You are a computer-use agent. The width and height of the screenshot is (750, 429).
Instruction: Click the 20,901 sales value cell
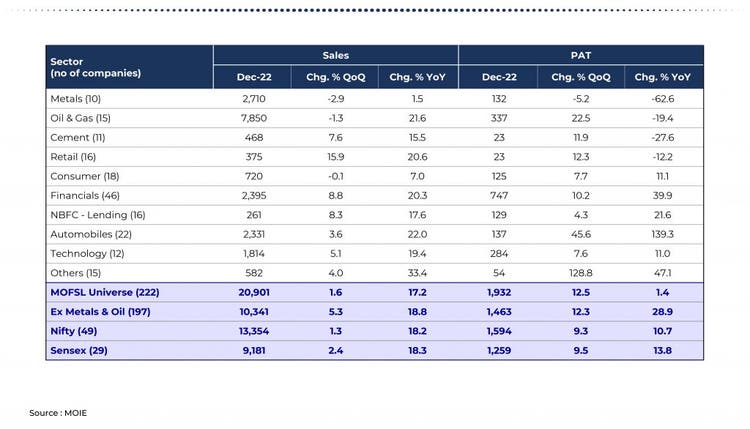[252, 292]
